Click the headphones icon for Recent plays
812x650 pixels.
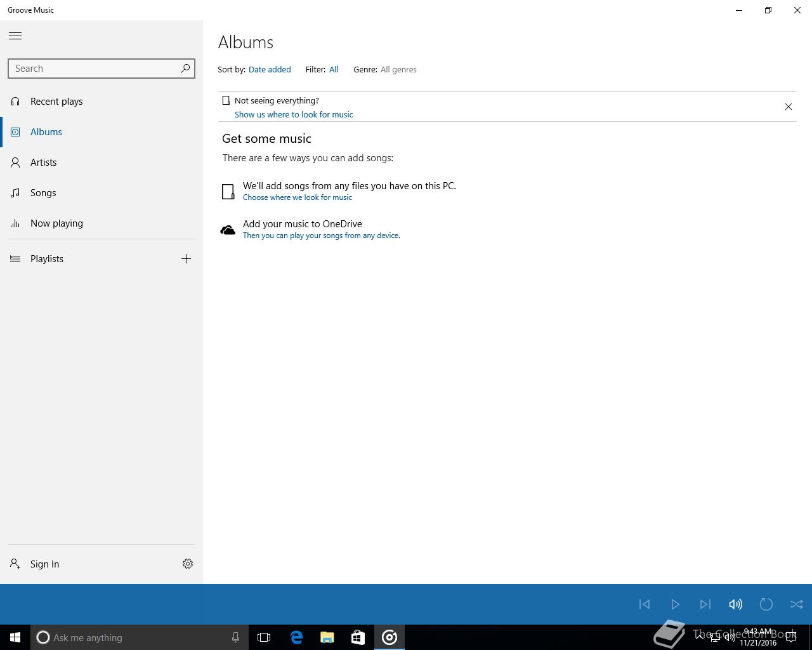(15, 102)
